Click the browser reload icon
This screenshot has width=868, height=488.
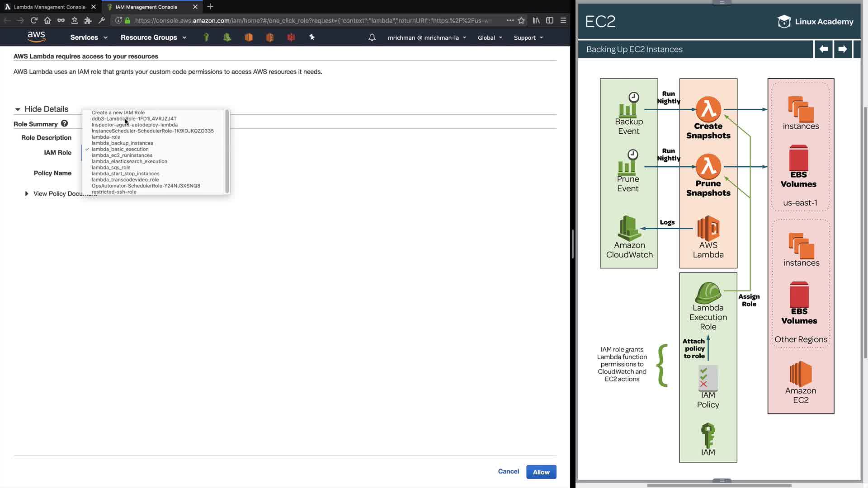click(x=34, y=20)
